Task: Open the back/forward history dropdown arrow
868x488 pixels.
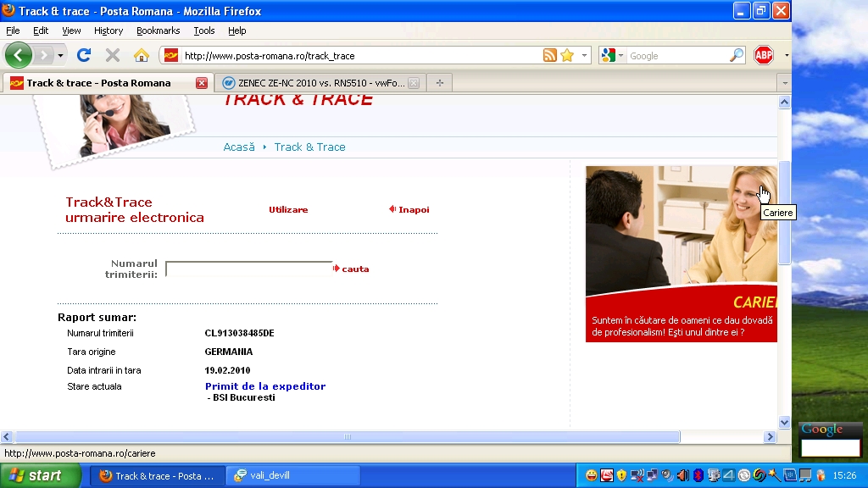Action: [x=60, y=55]
